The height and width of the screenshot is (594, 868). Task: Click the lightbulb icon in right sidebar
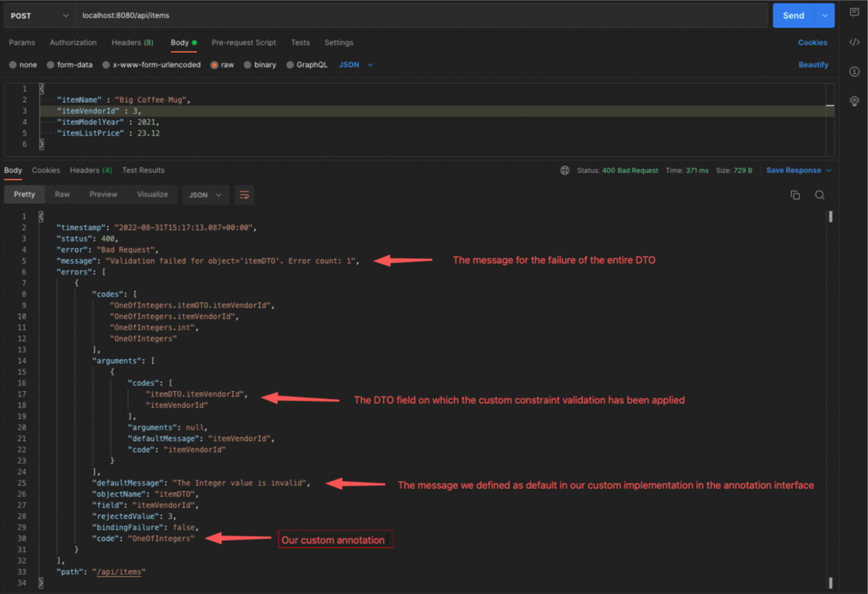[x=854, y=101]
